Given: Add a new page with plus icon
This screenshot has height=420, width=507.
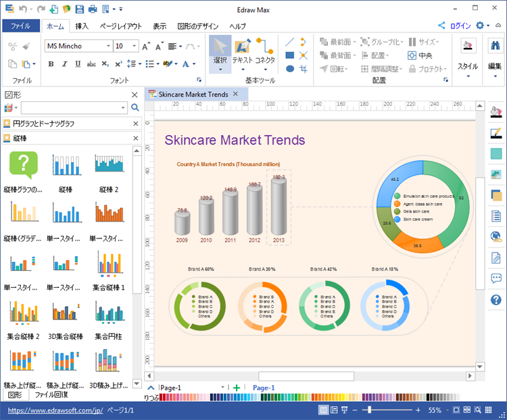Looking at the screenshot, I should (x=237, y=388).
